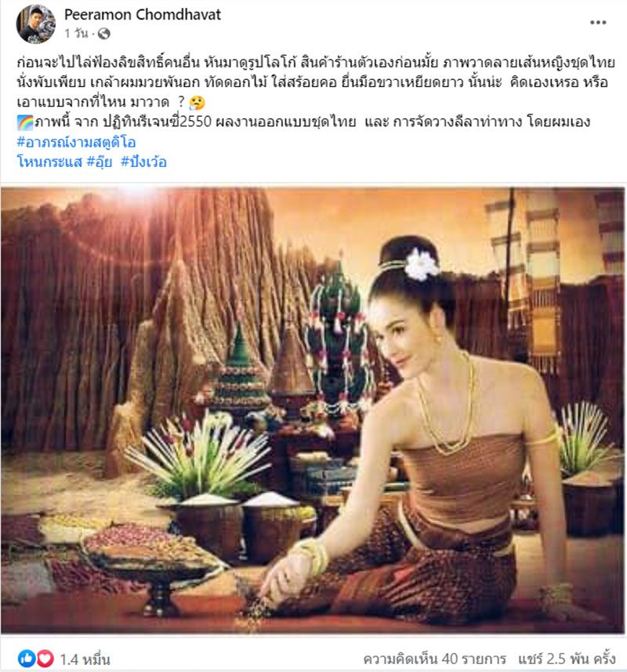This screenshot has height=672, width=627.
Task: Click the rainbow emoji in post text
Action: point(25,122)
